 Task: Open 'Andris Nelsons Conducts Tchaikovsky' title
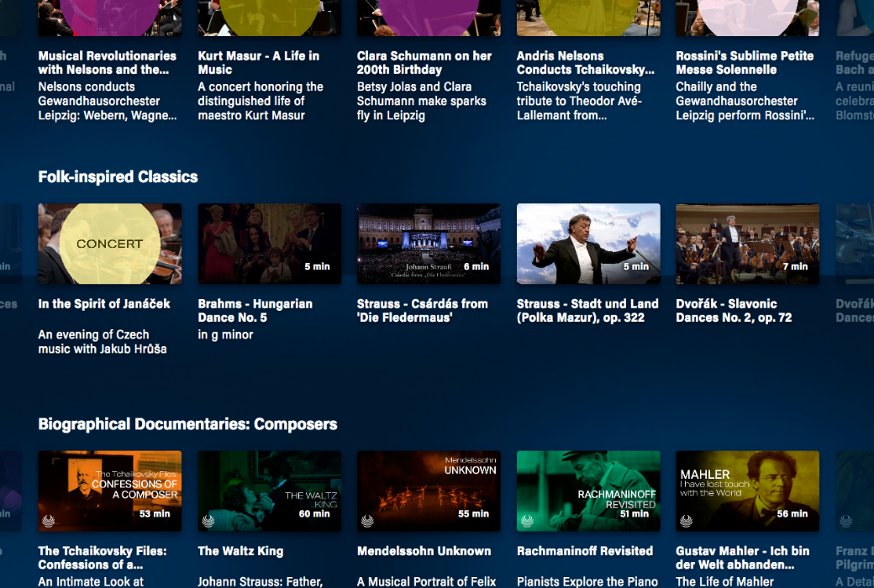[585, 62]
